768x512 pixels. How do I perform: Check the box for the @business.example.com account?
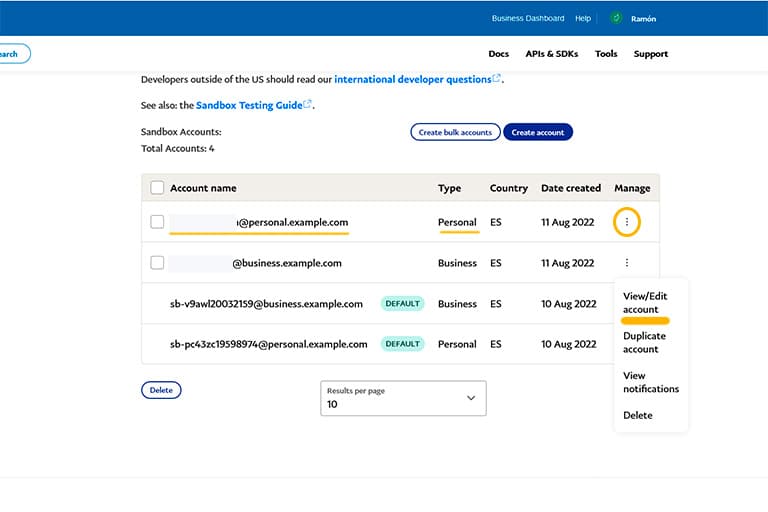tap(157, 263)
